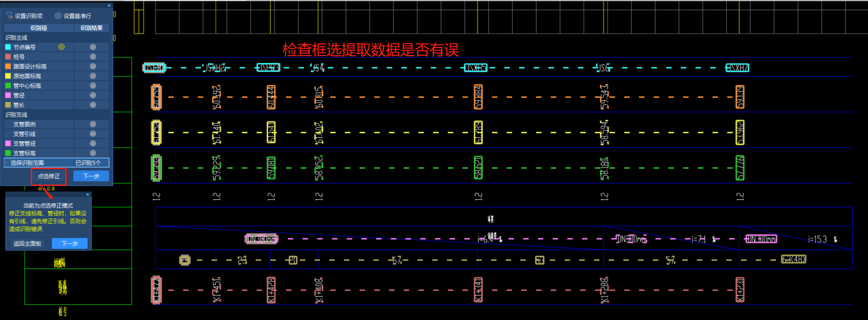Click 下一步 inside the tip popup

pyautogui.click(x=70, y=243)
